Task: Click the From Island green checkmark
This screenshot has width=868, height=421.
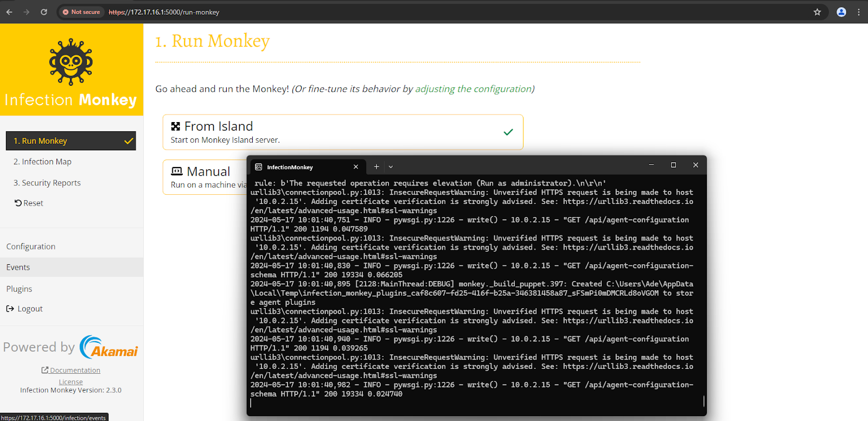Action: (x=508, y=132)
